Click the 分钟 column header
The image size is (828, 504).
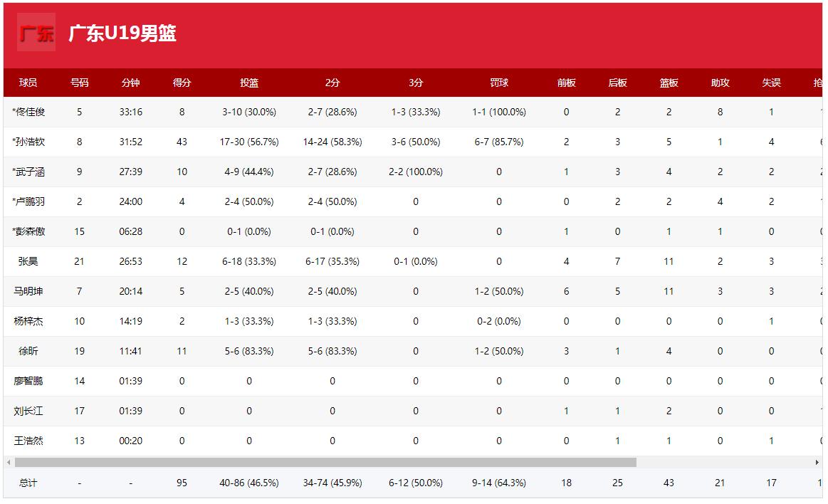pos(130,83)
